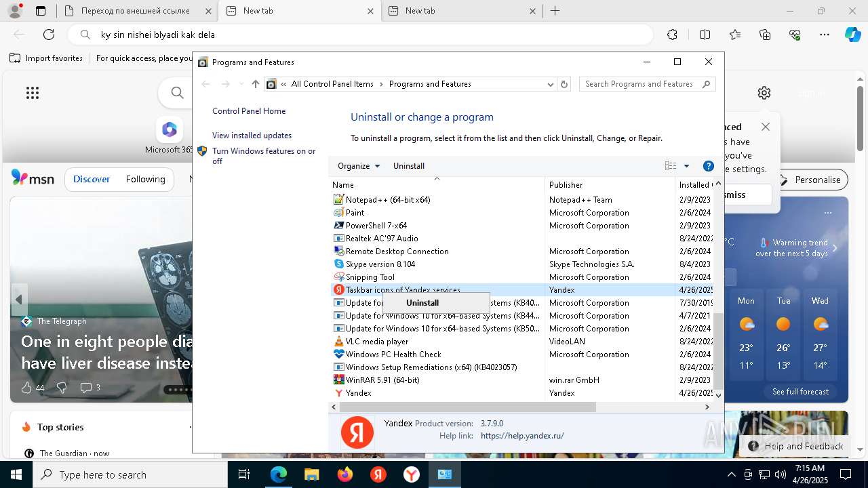Image resolution: width=868 pixels, height=488 pixels.
Task: Go up one level in Control Panel
Action: coord(255,84)
